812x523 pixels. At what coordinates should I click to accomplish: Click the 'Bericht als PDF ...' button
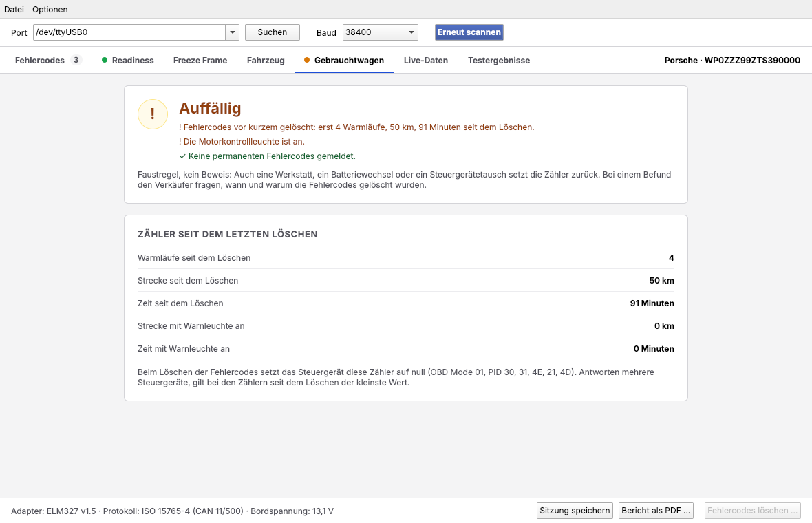(656, 511)
